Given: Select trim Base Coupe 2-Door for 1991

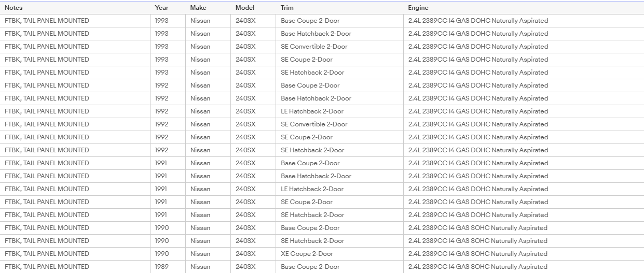Looking at the screenshot, I should tap(310, 163).
